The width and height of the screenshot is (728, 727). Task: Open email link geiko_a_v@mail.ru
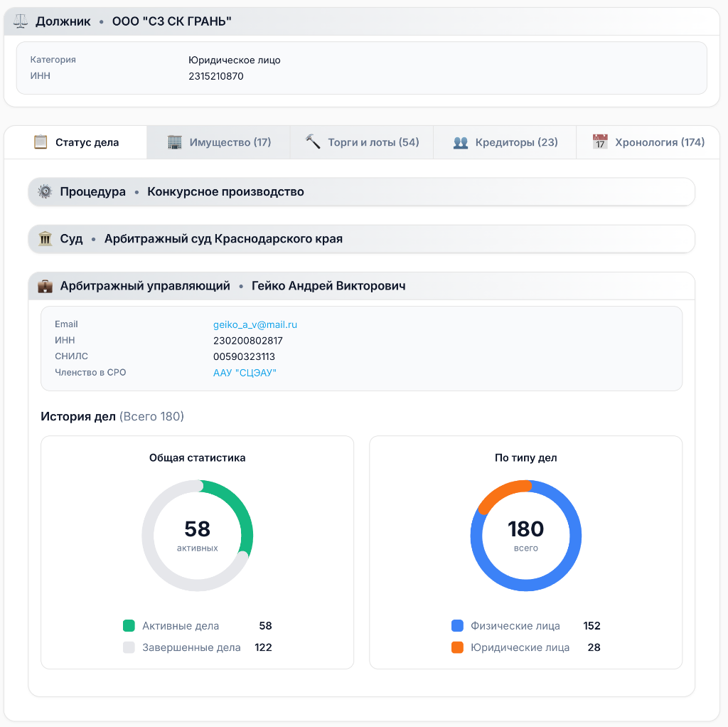(255, 324)
